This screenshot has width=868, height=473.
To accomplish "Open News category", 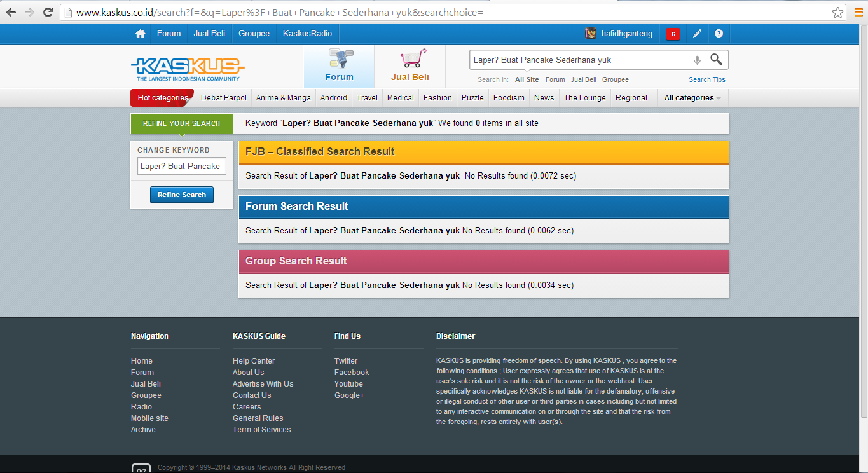I will point(544,98).
